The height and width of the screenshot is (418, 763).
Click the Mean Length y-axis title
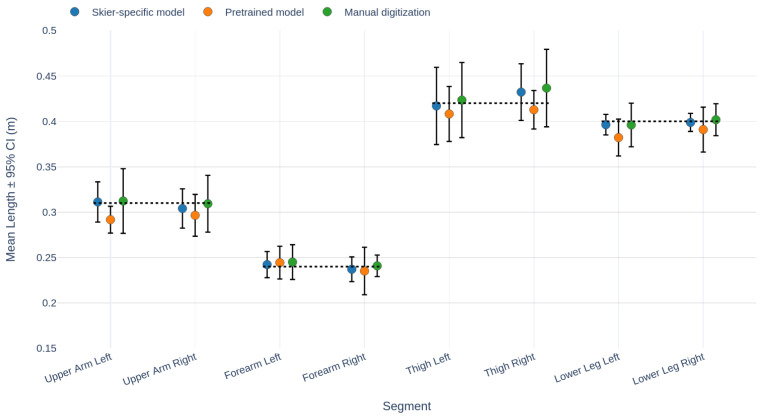[11, 189]
